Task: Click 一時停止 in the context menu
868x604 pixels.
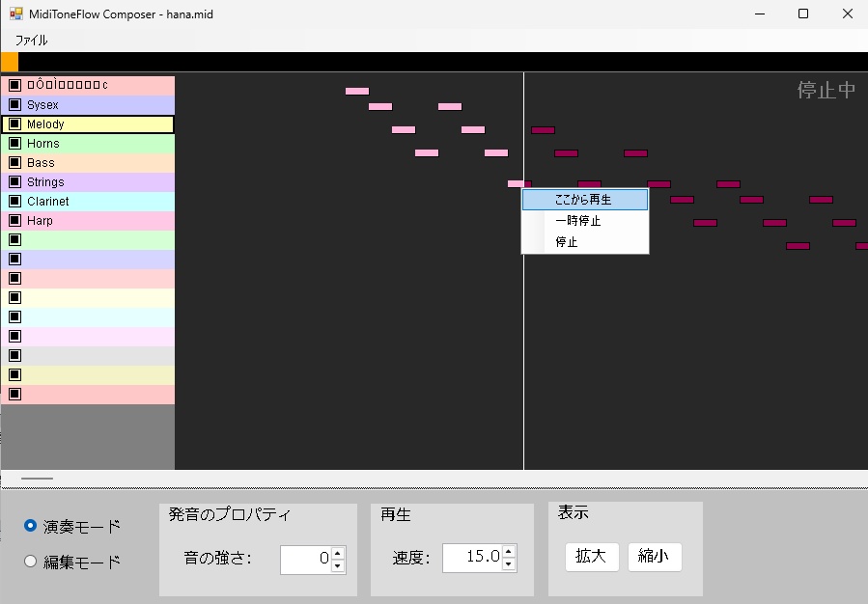Action: (583, 221)
